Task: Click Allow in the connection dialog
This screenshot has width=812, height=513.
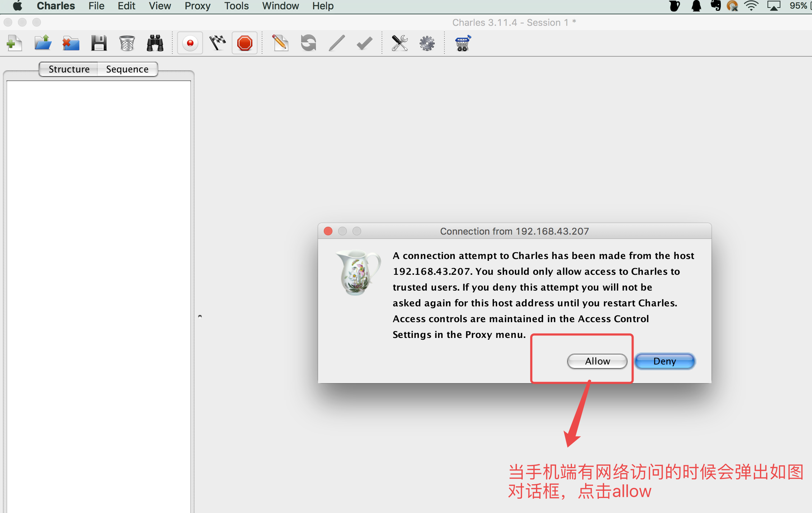Action: (x=597, y=361)
